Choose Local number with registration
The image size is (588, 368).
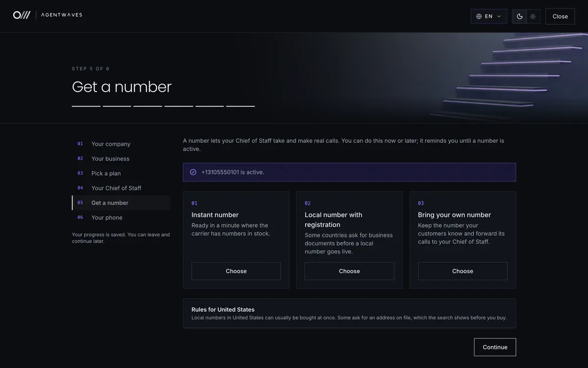349,271
